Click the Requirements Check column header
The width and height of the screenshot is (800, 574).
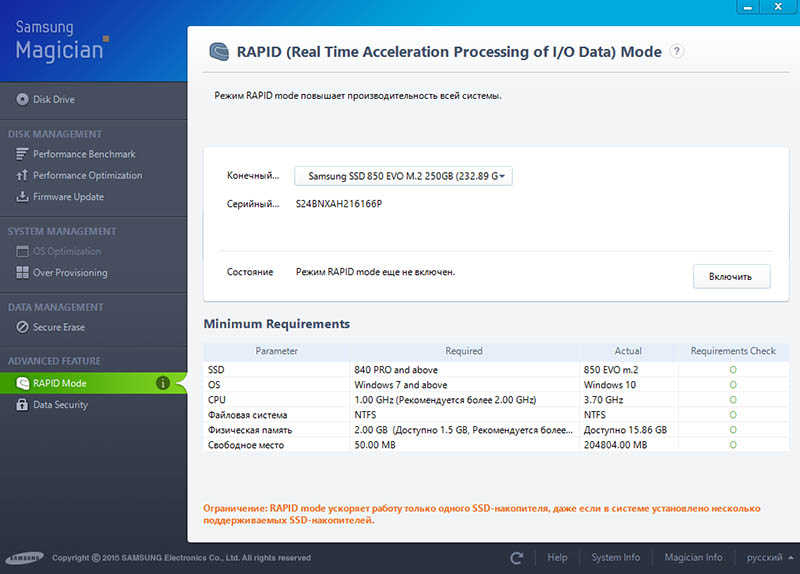[733, 351]
